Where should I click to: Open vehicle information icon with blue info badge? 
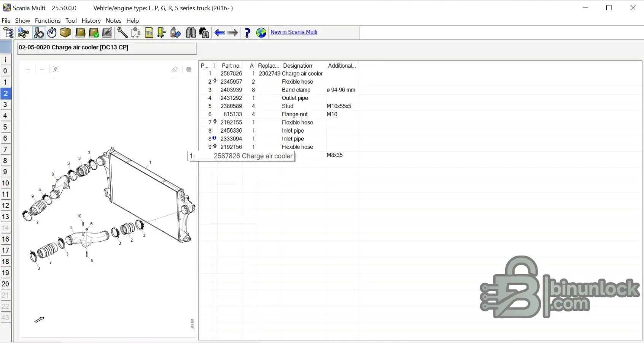23,33
